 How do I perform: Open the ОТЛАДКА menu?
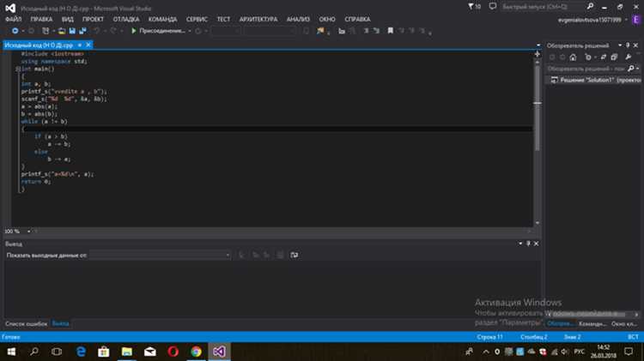[126, 19]
